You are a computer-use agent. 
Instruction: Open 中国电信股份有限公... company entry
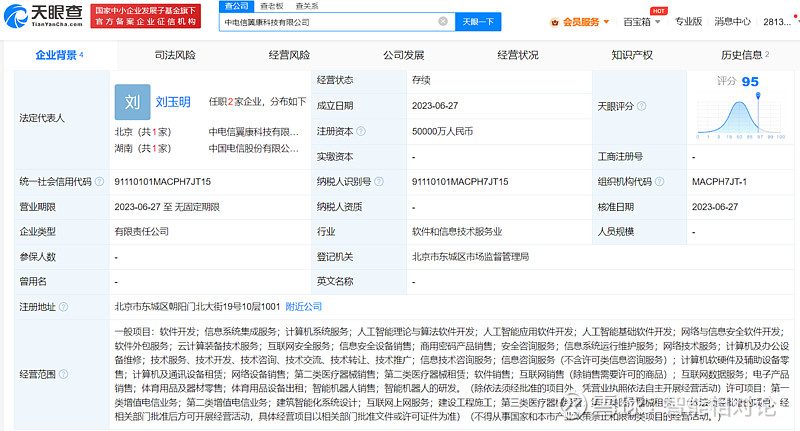pos(254,148)
